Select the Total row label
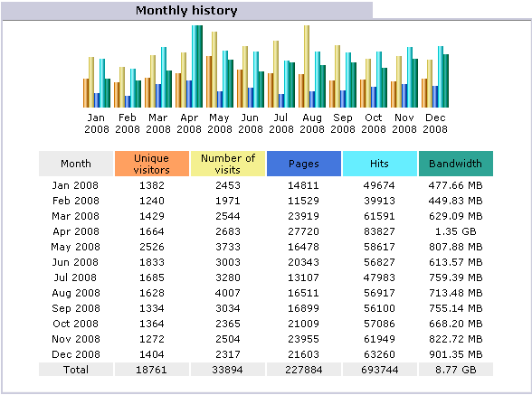This screenshot has height=395, width=532. pos(76,370)
